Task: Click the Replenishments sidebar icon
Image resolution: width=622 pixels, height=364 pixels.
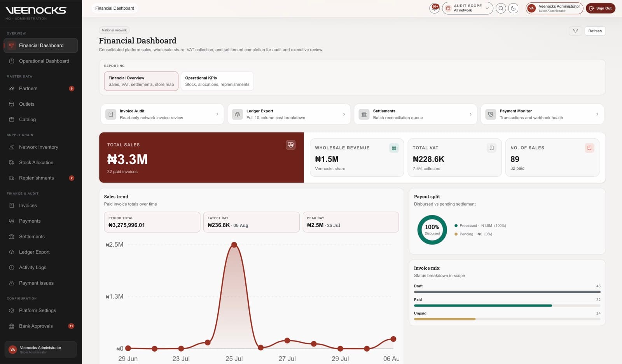Action: pos(12,178)
